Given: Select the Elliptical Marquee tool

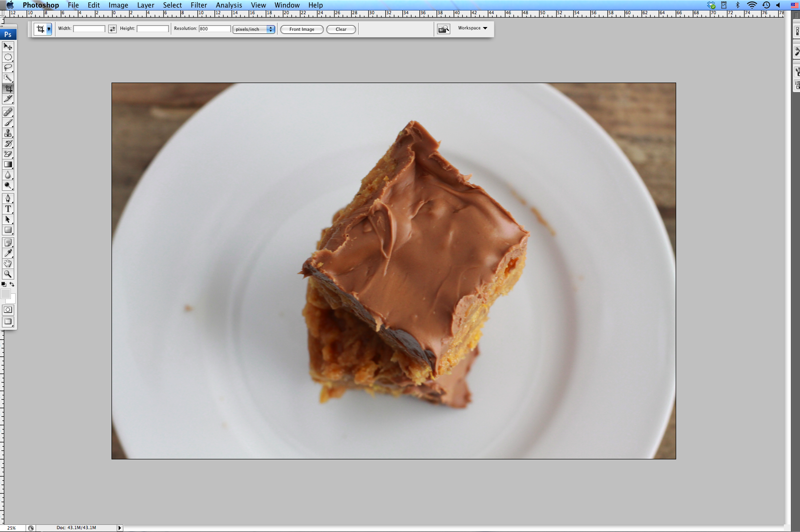Looking at the screenshot, I should click(8, 57).
